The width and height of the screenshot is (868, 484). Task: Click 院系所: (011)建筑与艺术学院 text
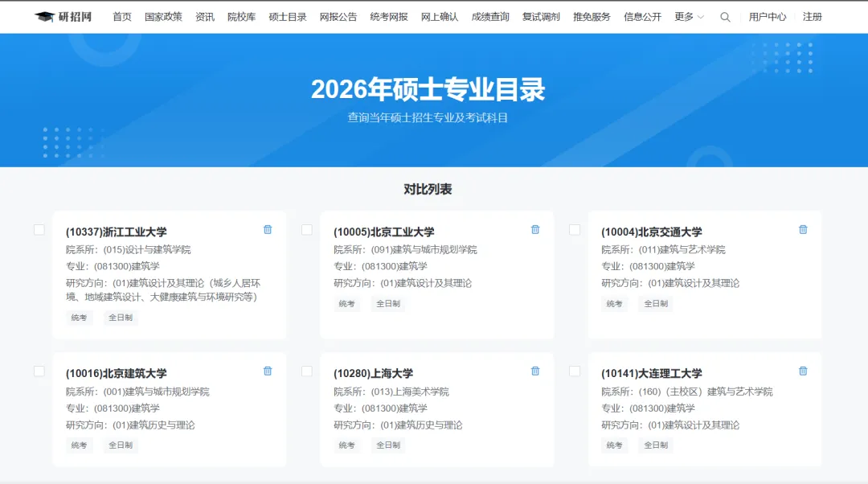click(663, 250)
